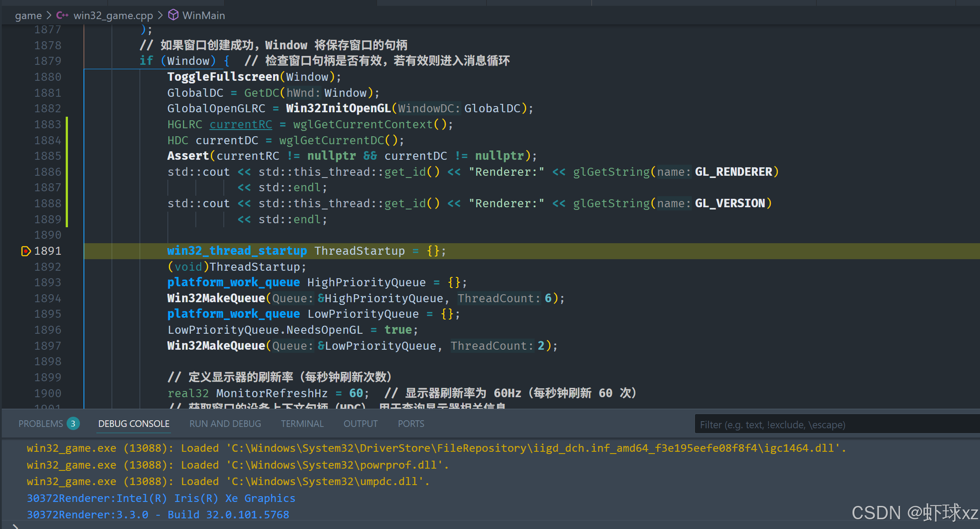Switch to the TERMINAL tab

[x=302, y=424]
